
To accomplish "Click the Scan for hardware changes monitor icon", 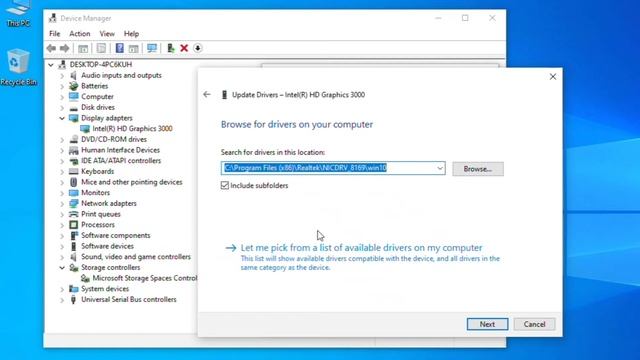I will [152, 48].
